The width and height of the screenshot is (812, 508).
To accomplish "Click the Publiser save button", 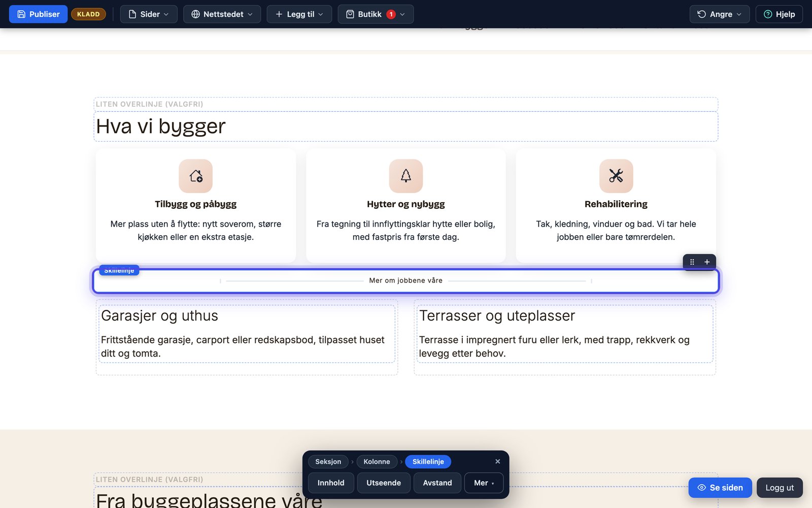I will (x=38, y=14).
